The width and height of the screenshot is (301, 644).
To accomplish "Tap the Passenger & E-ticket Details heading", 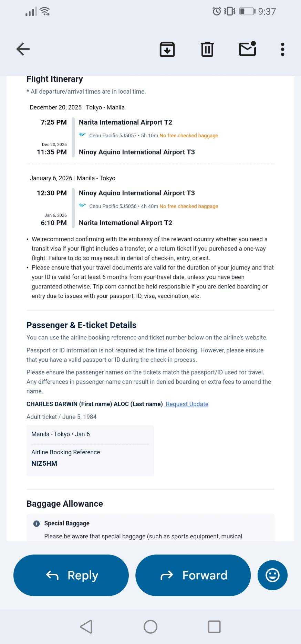I will click(x=81, y=325).
